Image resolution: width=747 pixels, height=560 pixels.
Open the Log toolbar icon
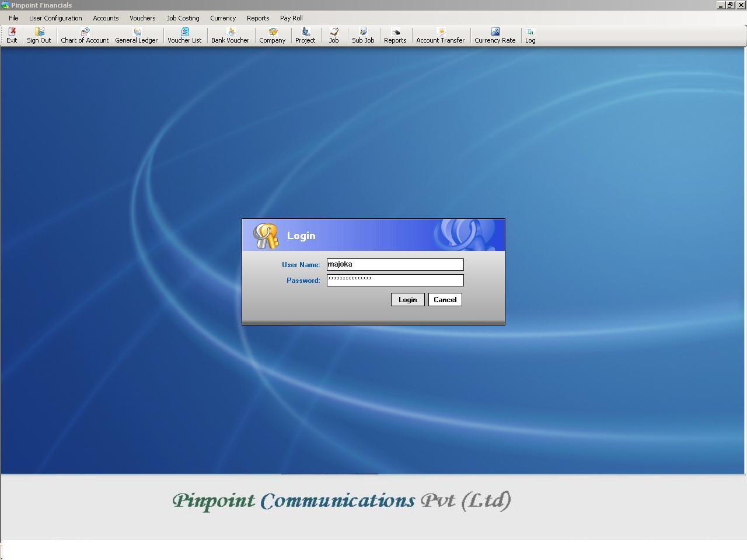pyautogui.click(x=530, y=36)
